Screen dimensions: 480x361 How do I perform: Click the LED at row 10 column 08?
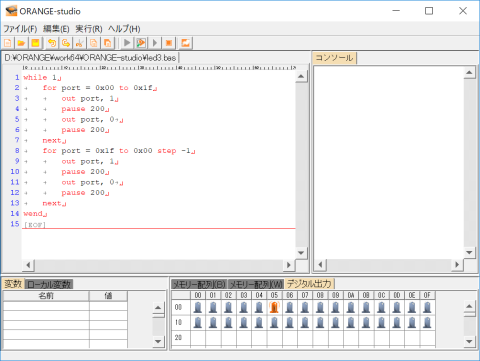coord(320,322)
